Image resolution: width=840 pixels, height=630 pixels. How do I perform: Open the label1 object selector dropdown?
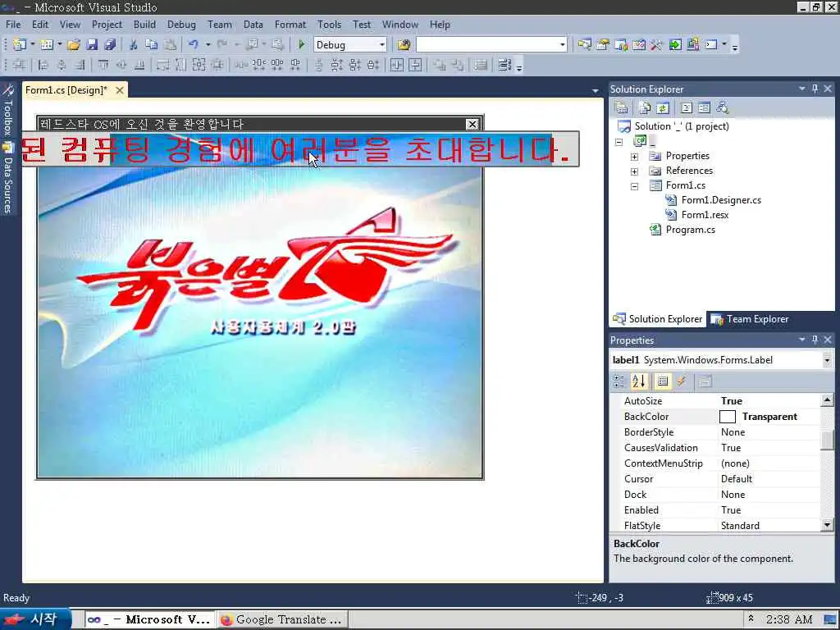tap(827, 360)
